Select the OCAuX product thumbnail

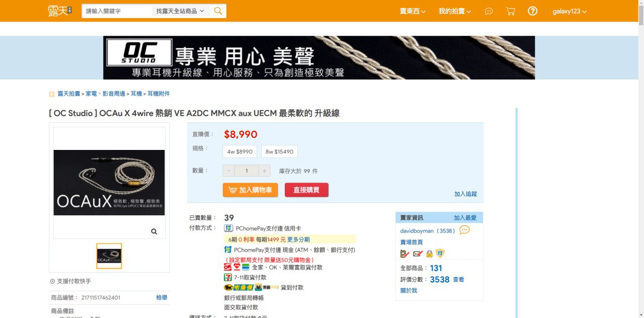[x=109, y=256]
